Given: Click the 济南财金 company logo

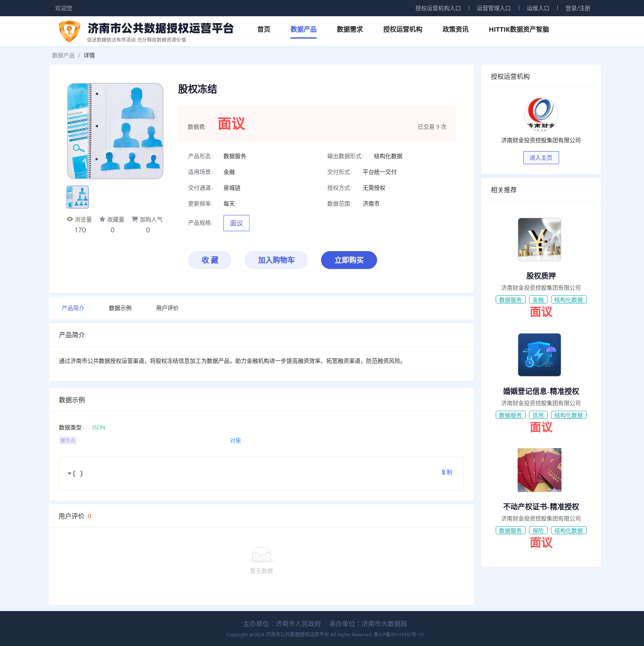Looking at the screenshot, I should click(x=541, y=115).
